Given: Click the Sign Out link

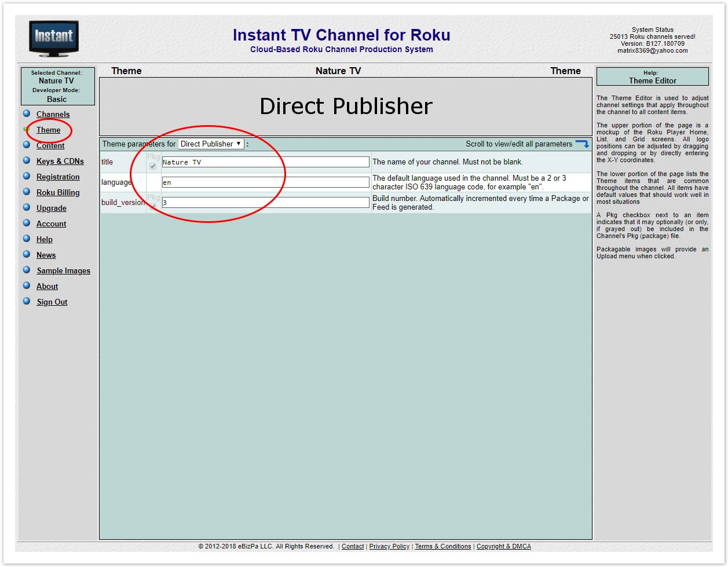Looking at the screenshot, I should click(52, 302).
